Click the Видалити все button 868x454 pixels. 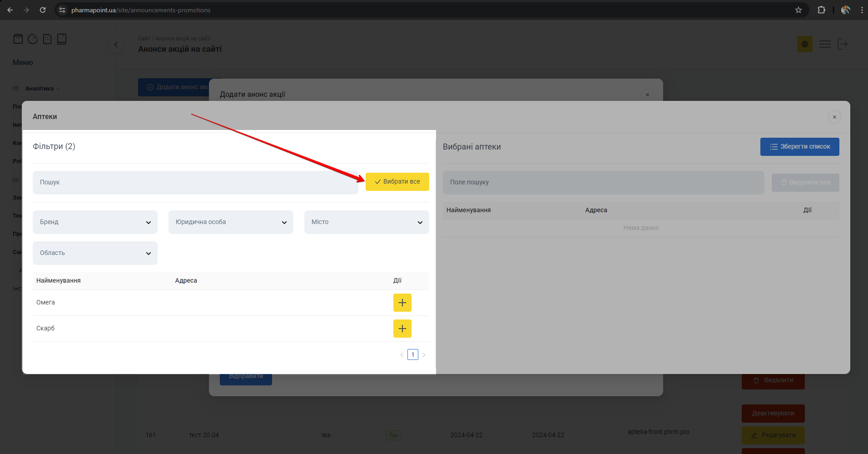[805, 183]
